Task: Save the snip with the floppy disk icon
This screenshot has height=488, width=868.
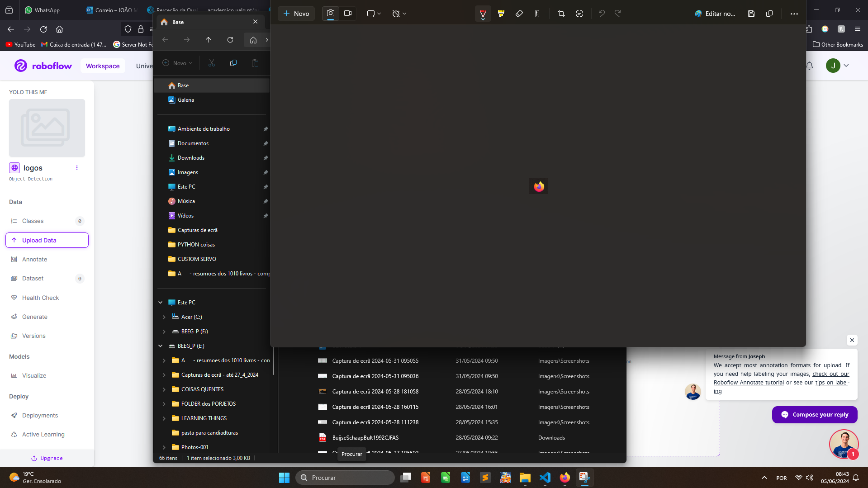Action: pos(751,14)
